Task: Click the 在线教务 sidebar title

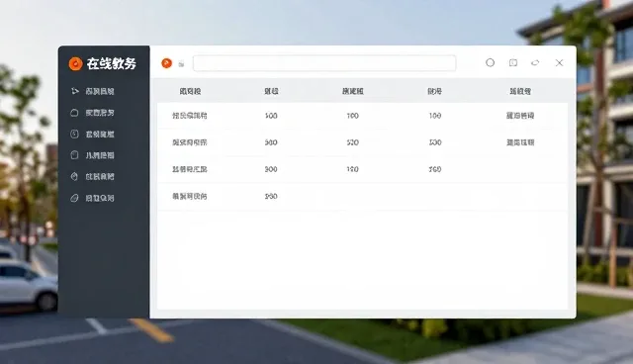Action: (x=112, y=63)
